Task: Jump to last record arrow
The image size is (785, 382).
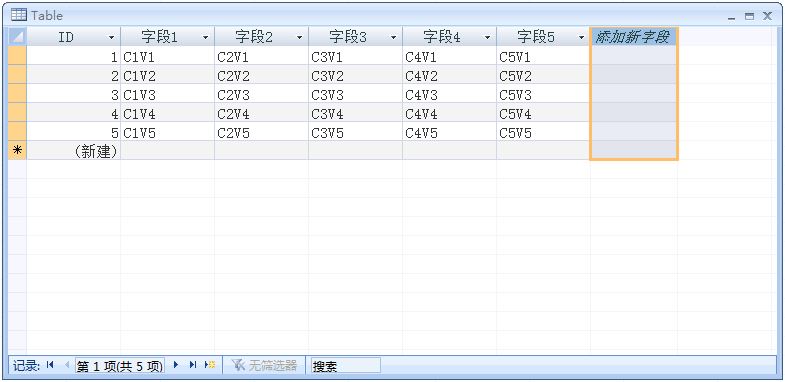Action: pos(193,365)
